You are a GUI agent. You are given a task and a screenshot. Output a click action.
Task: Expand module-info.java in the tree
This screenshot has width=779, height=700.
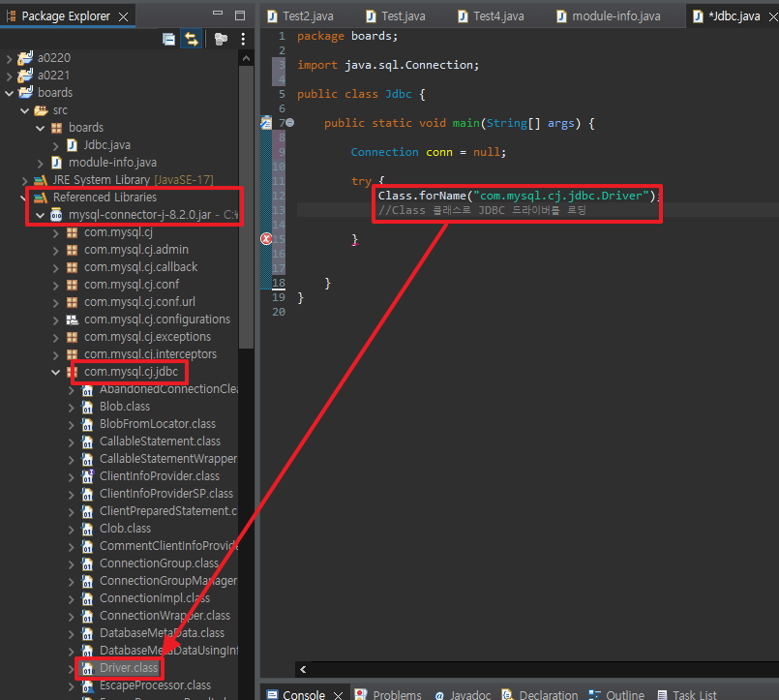click(x=41, y=163)
